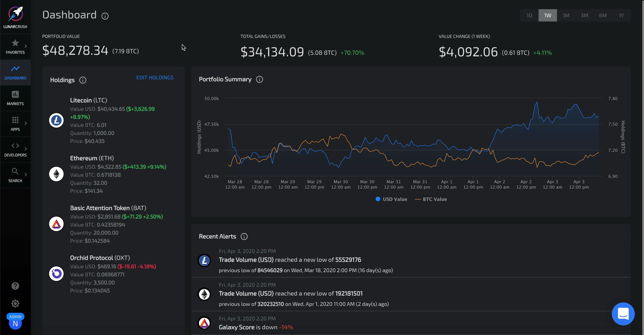
Task: Click BAT icon in Galaxy Score alert
Action: pyautogui.click(x=204, y=323)
